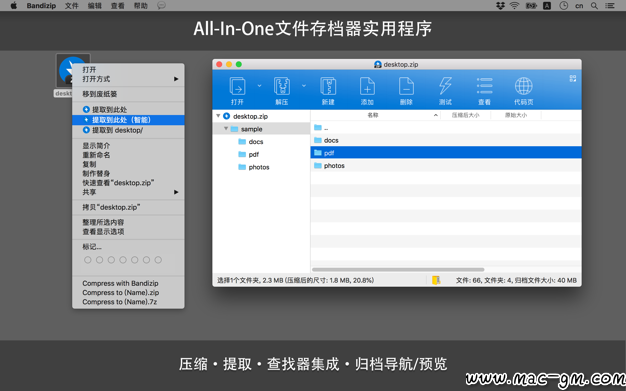Choose 移到废纸篓 in the context menu

[x=128, y=94]
